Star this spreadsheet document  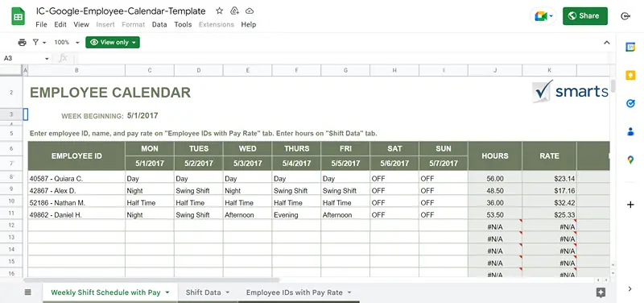pos(220,11)
